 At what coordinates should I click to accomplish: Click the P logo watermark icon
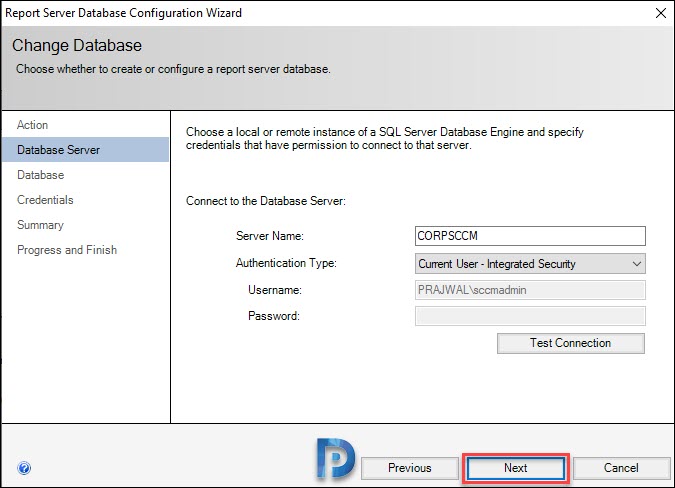[336, 459]
